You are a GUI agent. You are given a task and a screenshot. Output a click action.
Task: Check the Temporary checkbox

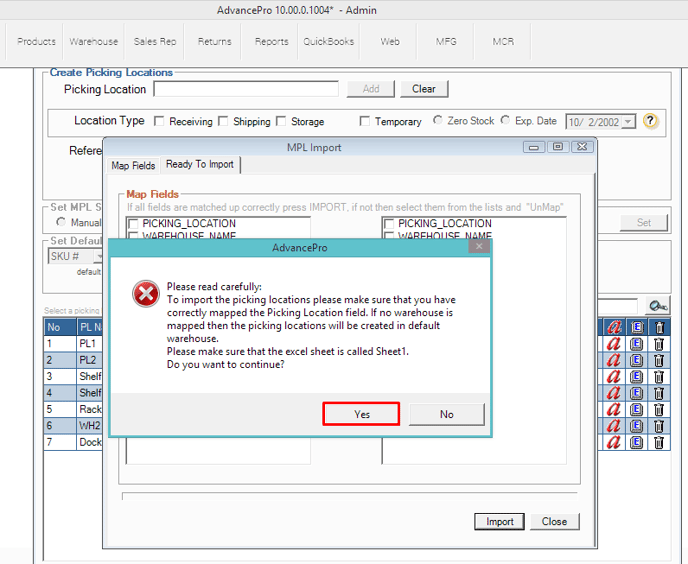[x=364, y=122]
